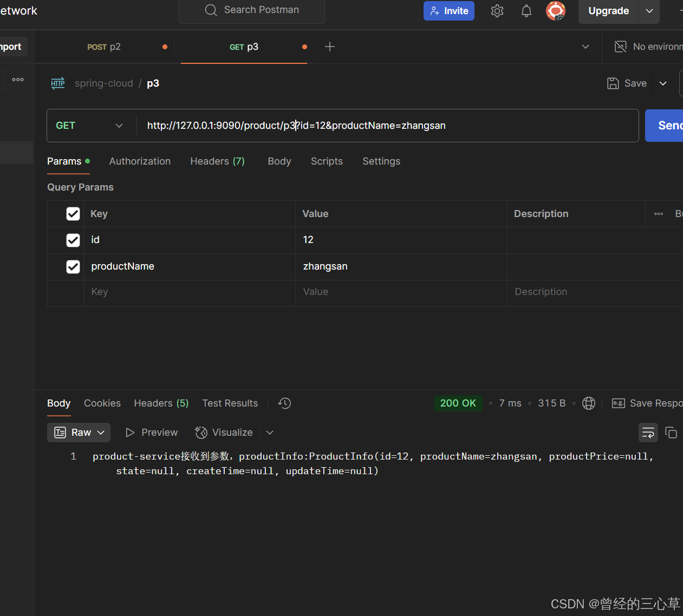Click the Invite button
The image size is (683, 616).
click(449, 11)
